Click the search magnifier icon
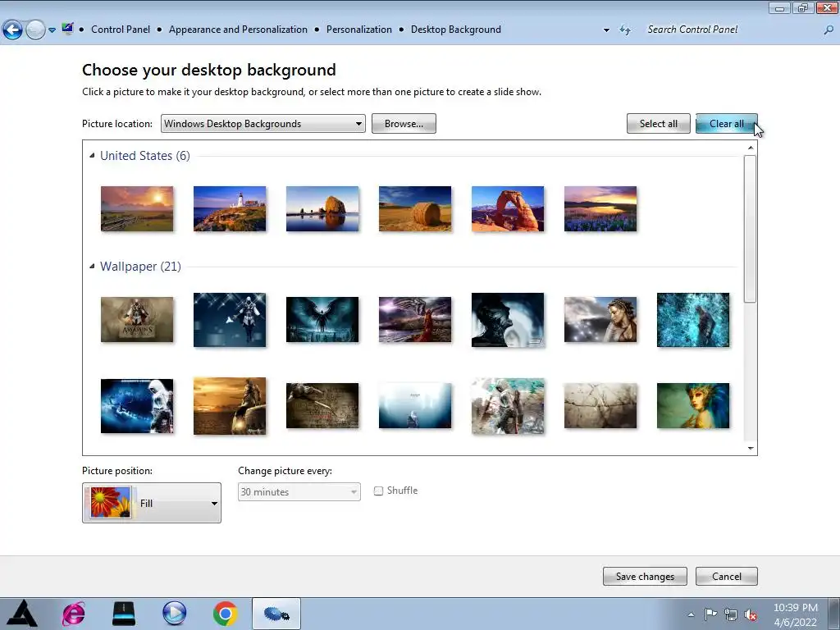The image size is (840, 630). (x=829, y=30)
